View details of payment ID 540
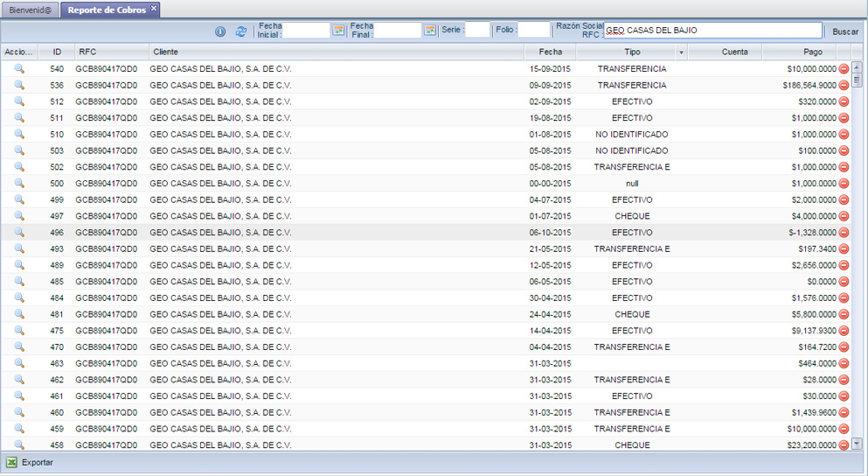Image resolution: width=868 pixels, height=476 pixels. click(19, 68)
